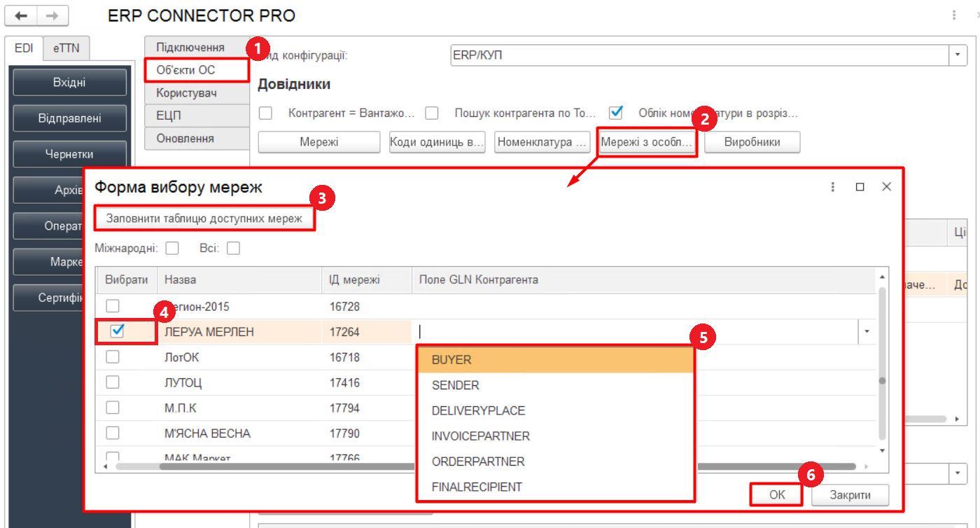Tick the ЛотОК network checkbox
980x528 pixels.
[x=113, y=357]
